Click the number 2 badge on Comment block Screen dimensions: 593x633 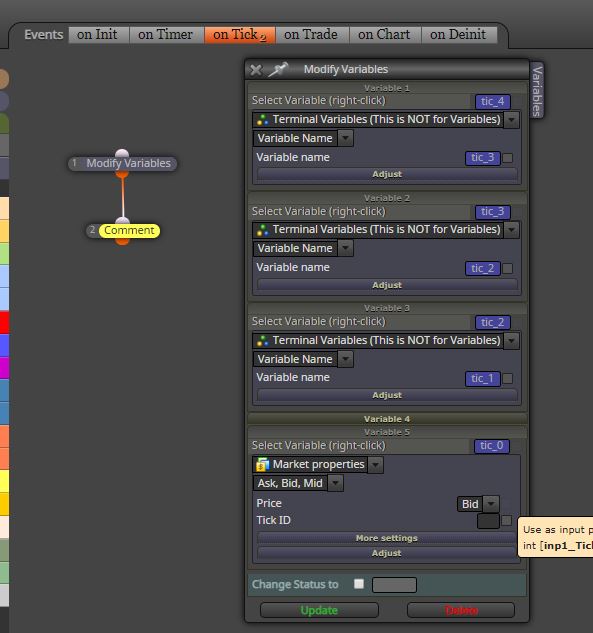pyautogui.click(x=92, y=231)
